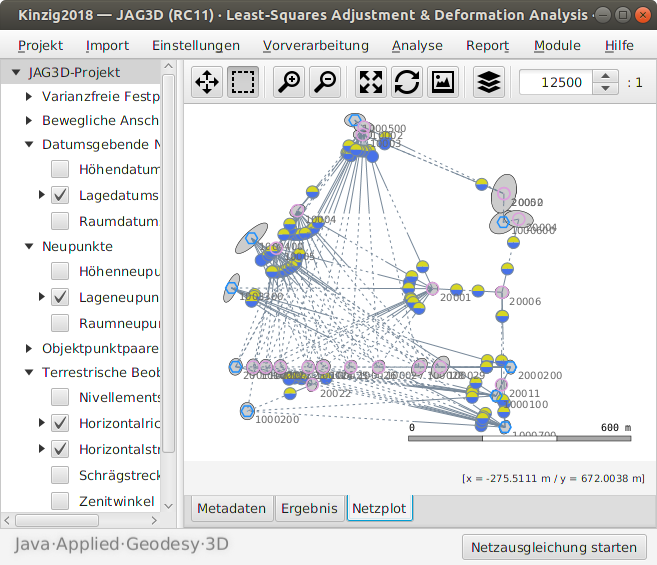This screenshot has width=657, height=565.
Task: Expand the Varianzfreie Festpunkte node
Action: pyautogui.click(x=28, y=96)
